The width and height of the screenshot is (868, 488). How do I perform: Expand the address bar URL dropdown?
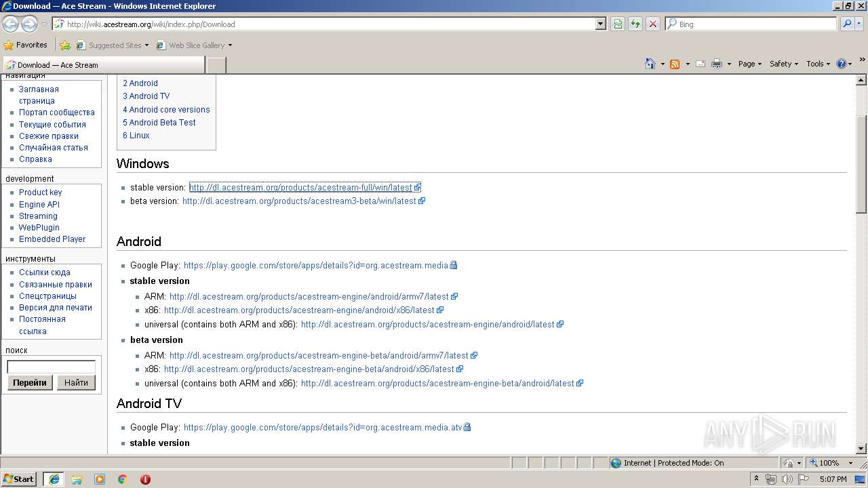601,24
